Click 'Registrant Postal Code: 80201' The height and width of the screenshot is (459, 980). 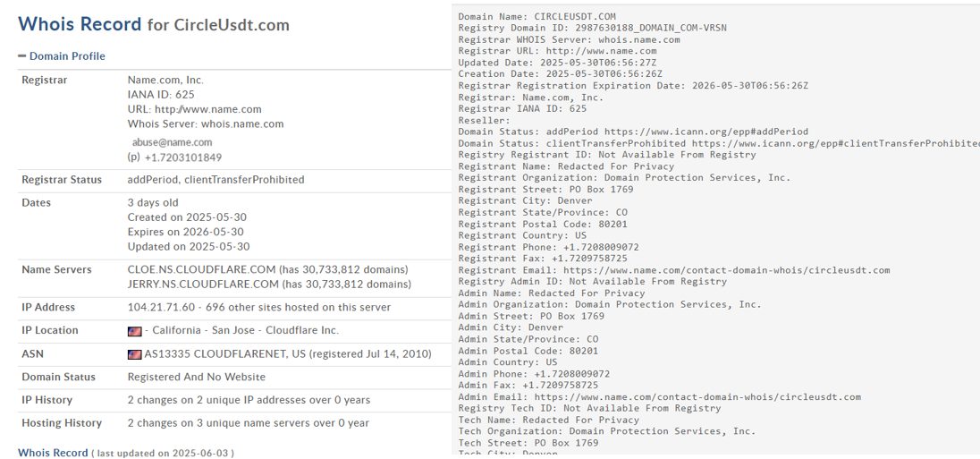coord(543,224)
